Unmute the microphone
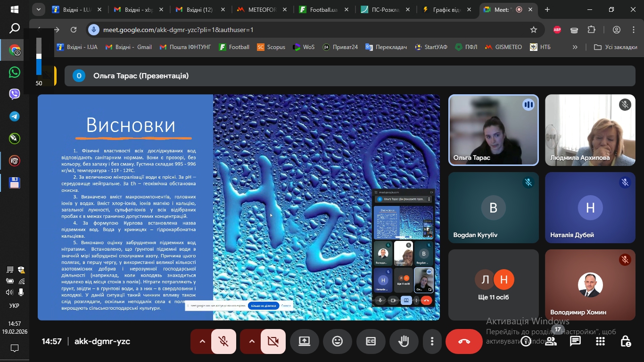Screen dimensions: 644x362 [223, 341]
